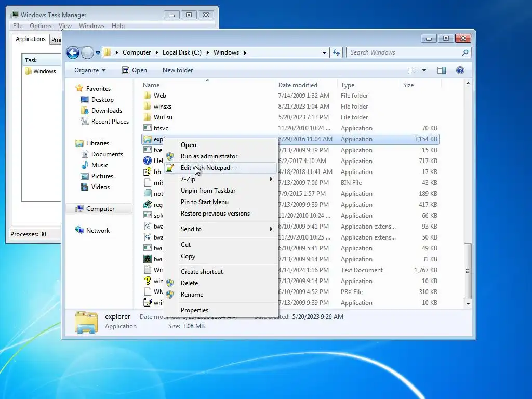This screenshot has height=399, width=532.
Task: Sort by the Type column header
Action: 369,85
